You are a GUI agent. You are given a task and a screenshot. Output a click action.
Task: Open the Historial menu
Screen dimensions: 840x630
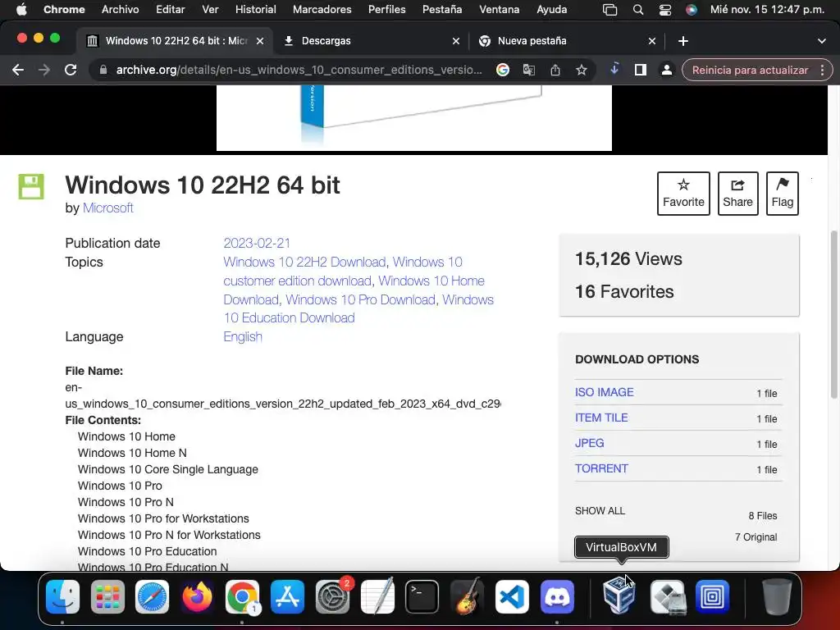coord(256,9)
